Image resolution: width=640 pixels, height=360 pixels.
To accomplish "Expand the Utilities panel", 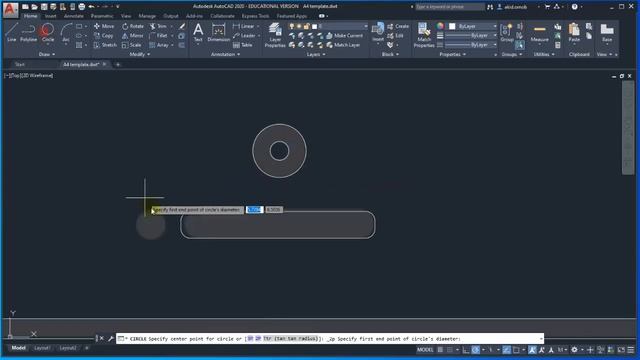I will tap(544, 54).
